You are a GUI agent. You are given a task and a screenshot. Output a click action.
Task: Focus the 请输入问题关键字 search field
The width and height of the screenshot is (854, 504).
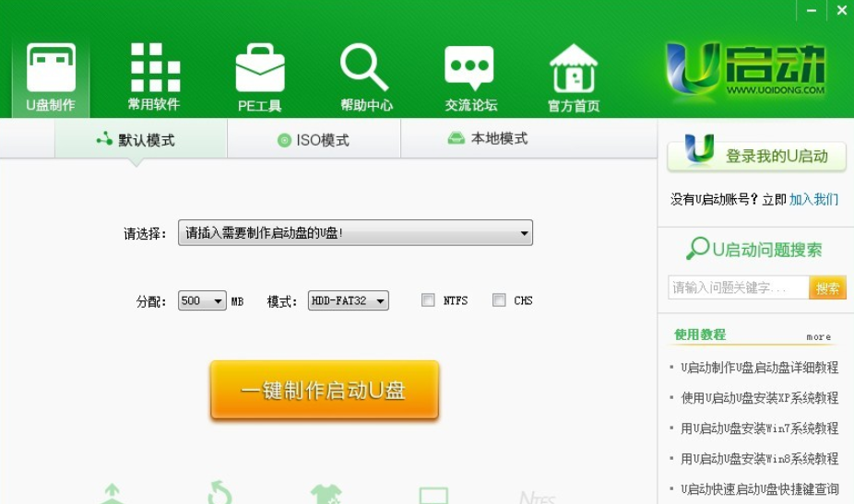tap(739, 287)
